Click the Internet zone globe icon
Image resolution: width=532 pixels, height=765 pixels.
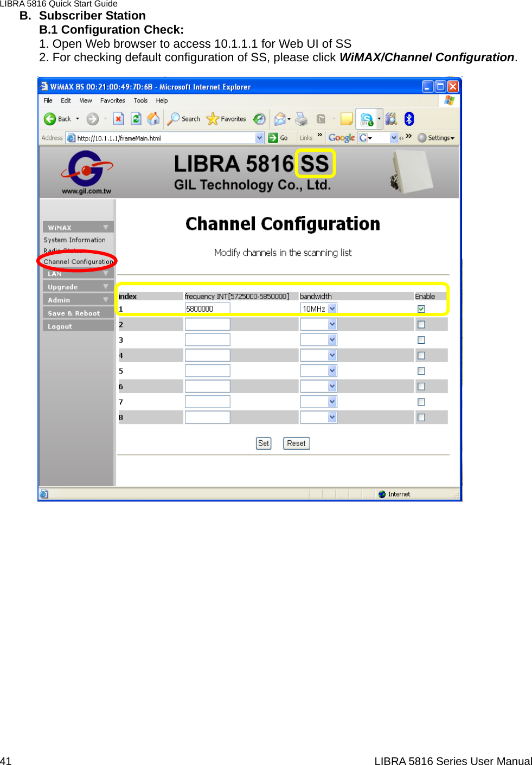point(382,494)
